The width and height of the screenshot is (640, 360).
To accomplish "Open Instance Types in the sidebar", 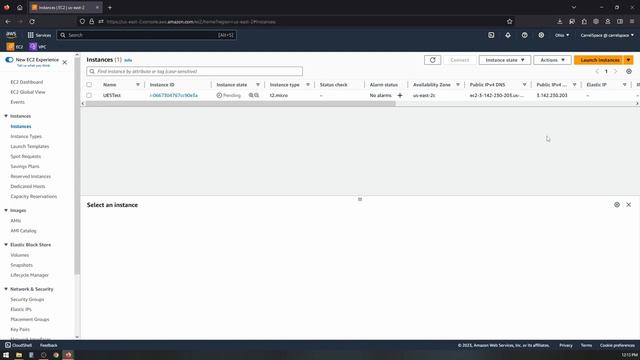I will [x=26, y=136].
